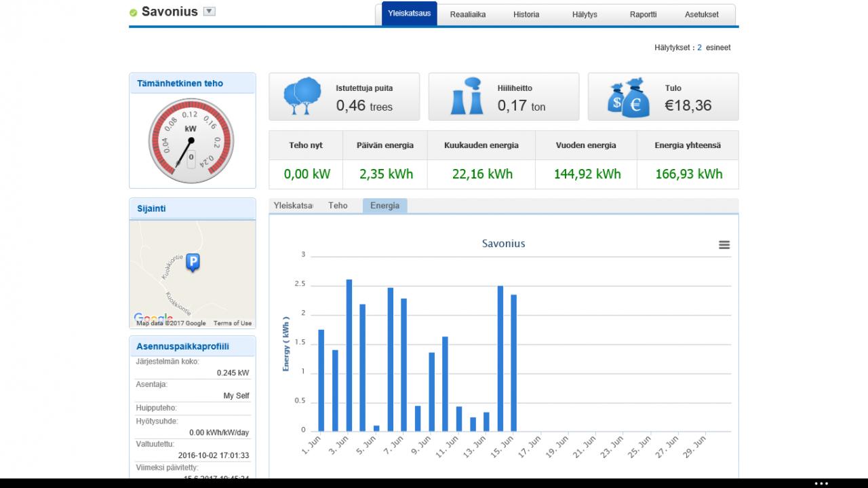Click the Energia yhteensä value 166,93 kWh
The image size is (868, 488).
point(689,174)
